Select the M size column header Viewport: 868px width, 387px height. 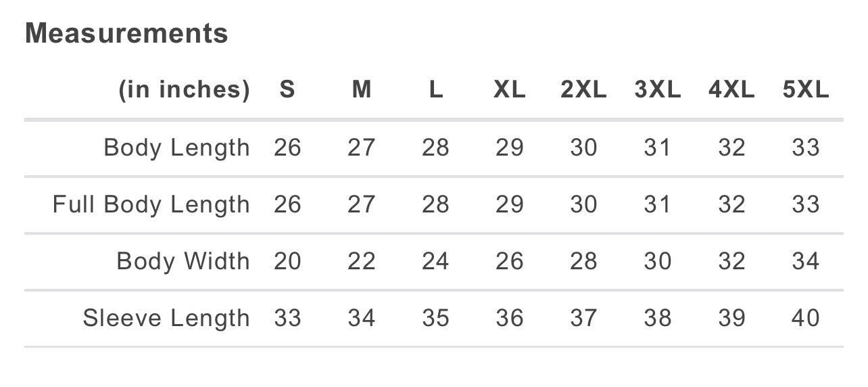pos(362,90)
